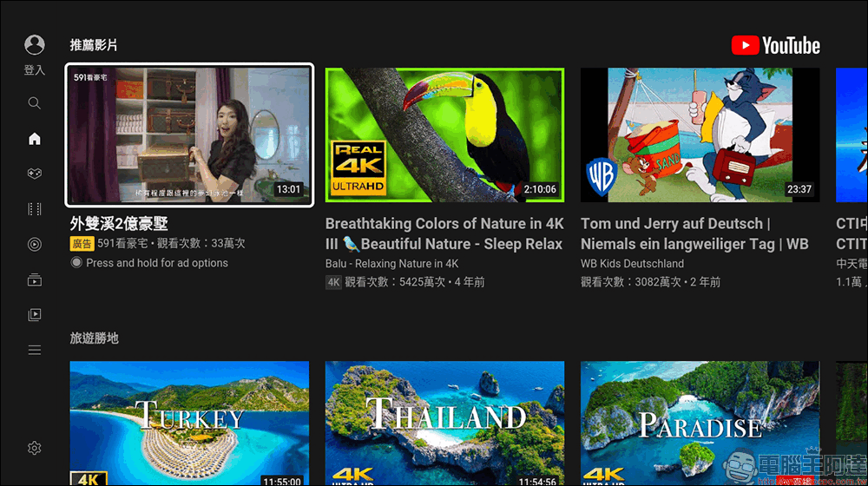The image size is (868, 486).
Task: Click the ad options circle icon
Action: [76, 262]
